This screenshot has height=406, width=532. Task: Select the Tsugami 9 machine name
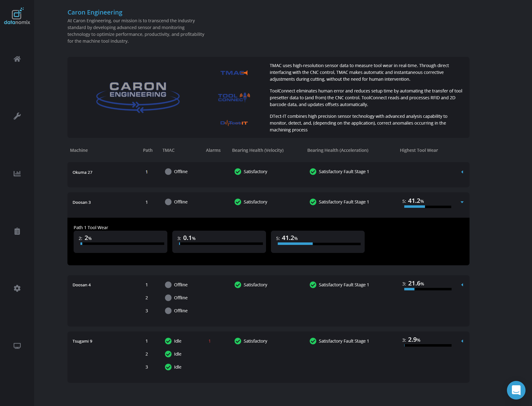pyautogui.click(x=82, y=341)
